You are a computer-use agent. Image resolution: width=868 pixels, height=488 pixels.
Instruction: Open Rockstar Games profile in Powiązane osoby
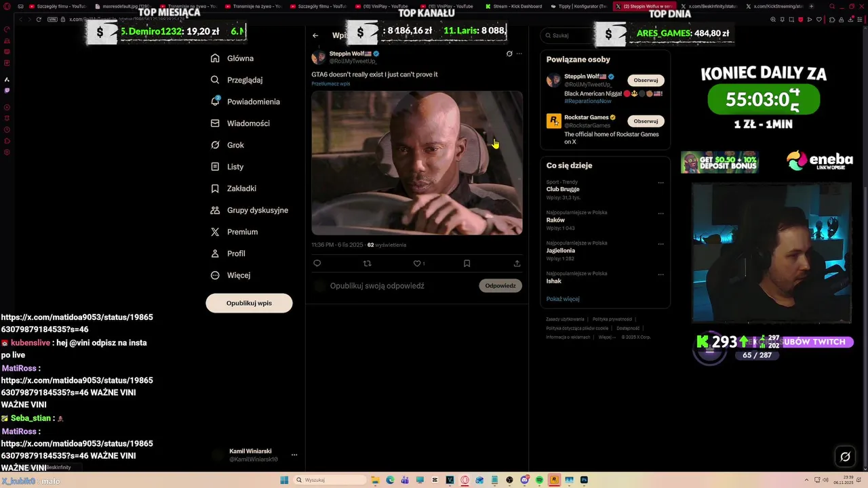click(586, 117)
